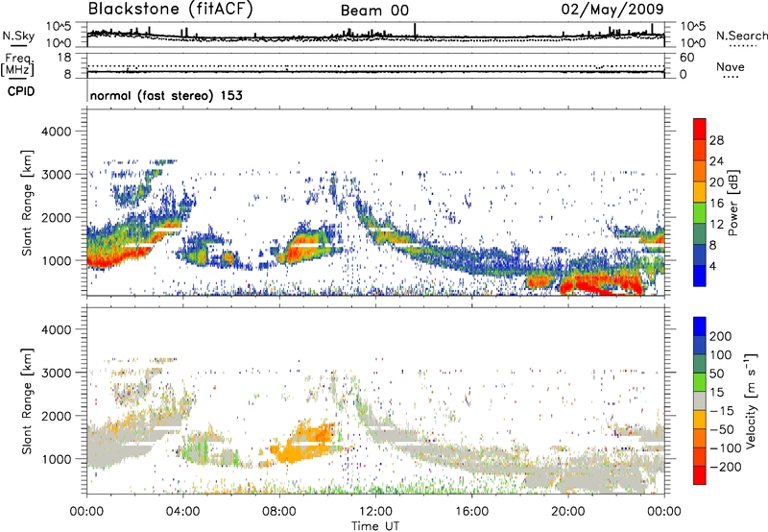Click the '4000' tick on velocity panel
The height and width of the screenshot is (532, 768).
[56, 329]
